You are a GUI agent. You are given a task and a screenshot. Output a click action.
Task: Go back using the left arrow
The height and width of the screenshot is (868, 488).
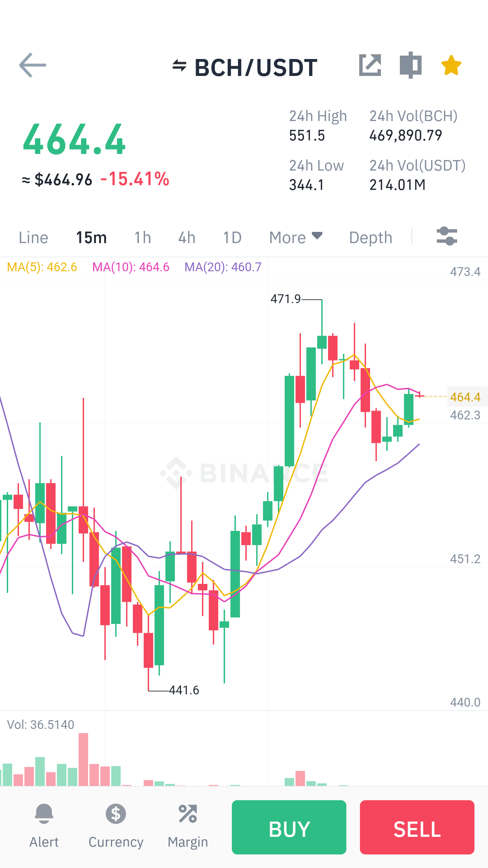[33, 65]
